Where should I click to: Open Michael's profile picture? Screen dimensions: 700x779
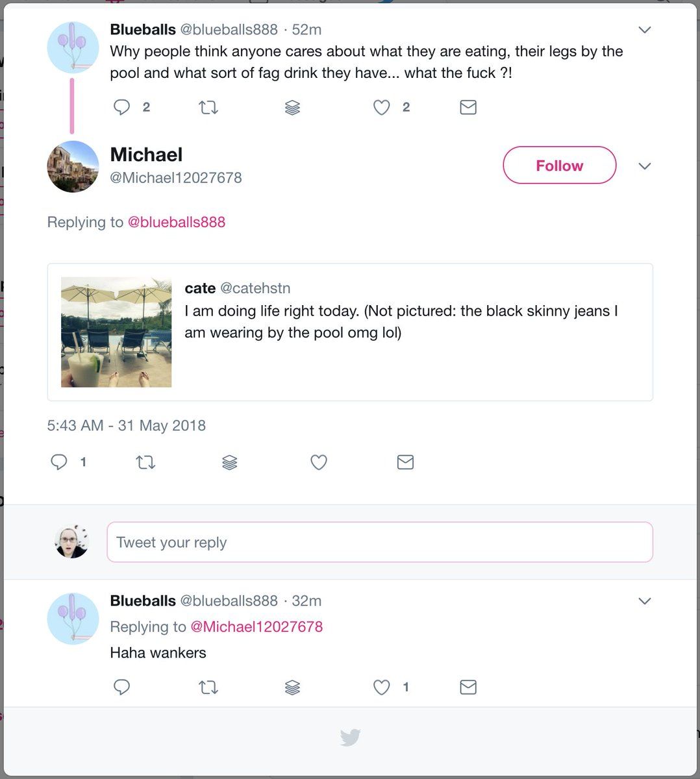click(x=73, y=166)
